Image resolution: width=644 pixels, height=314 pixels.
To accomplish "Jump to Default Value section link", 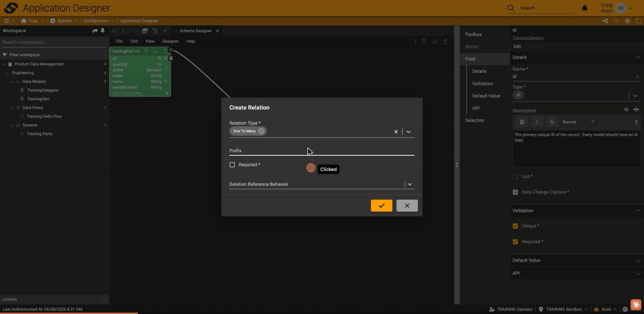I will click(486, 96).
